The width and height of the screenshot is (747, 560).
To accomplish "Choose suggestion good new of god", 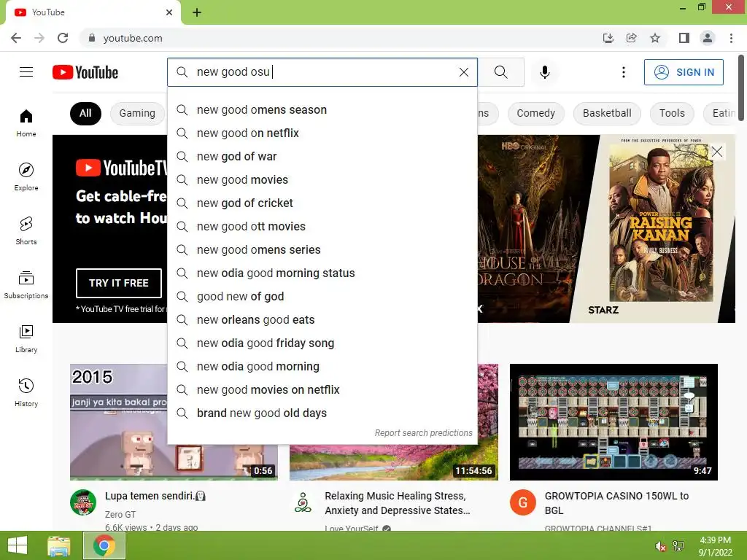I will pyautogui.click(x=322, y=296).
